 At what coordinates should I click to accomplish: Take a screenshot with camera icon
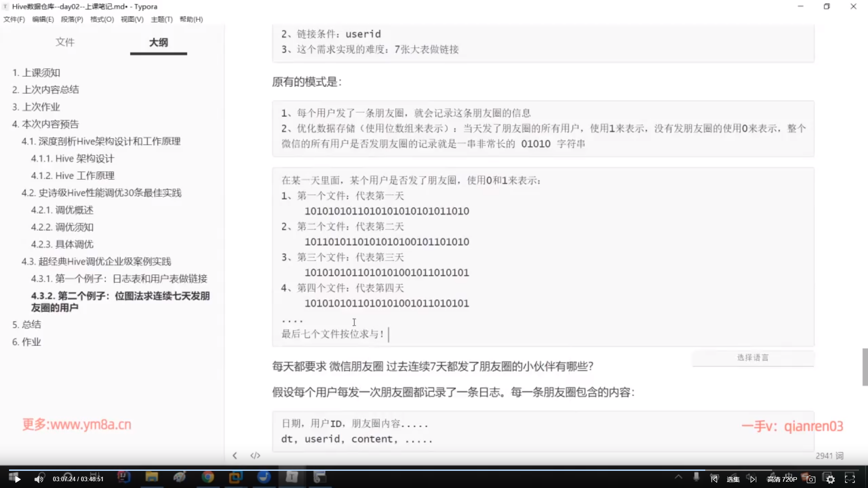point(811,479)
